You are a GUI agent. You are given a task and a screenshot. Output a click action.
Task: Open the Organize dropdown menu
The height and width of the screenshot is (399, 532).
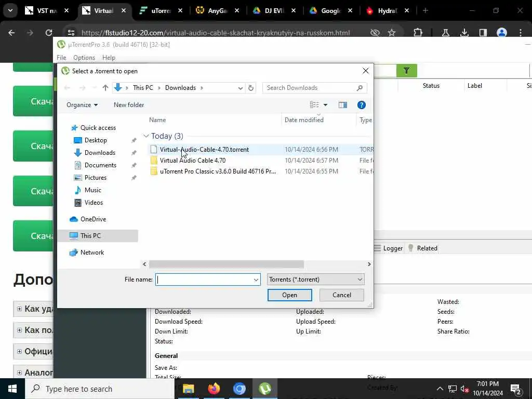click(x=82, y=105)
